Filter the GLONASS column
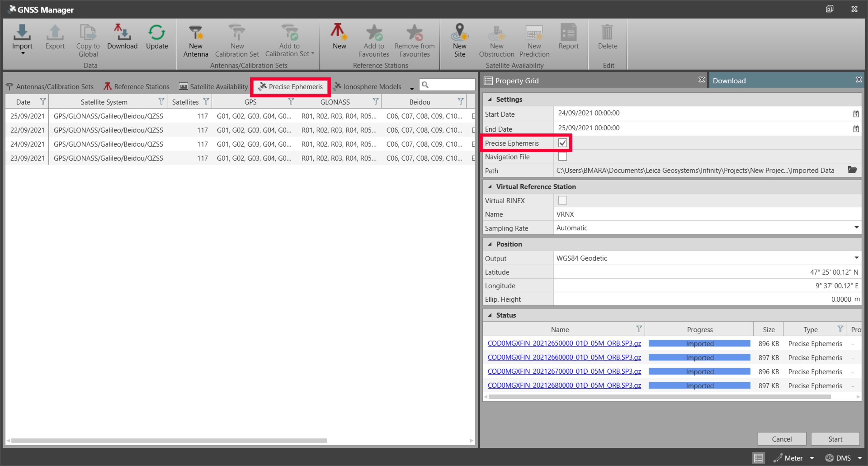 [375, 101]
